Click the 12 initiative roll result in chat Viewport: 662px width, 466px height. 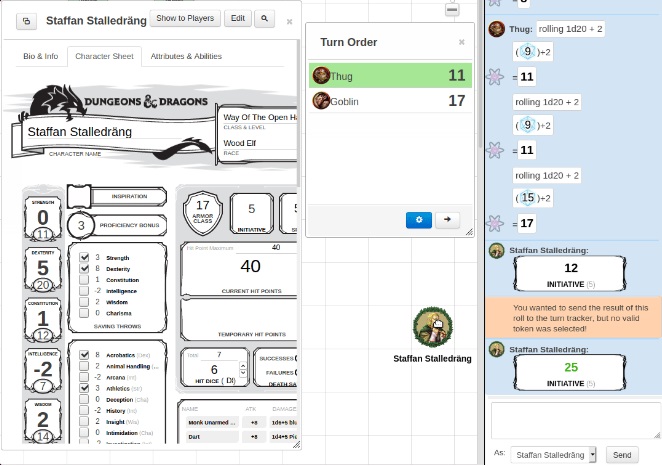571,268
